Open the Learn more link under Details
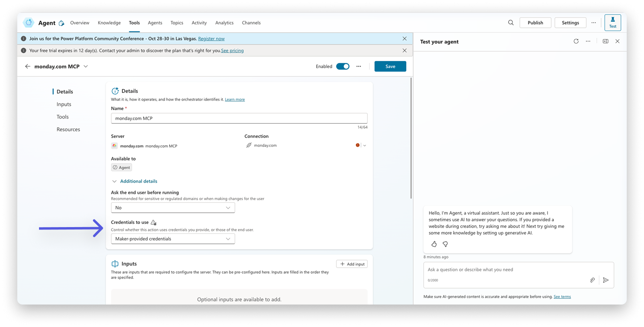The width and height of the screenshot is (644, 327). pyautogui.click(x=235, y=100)
